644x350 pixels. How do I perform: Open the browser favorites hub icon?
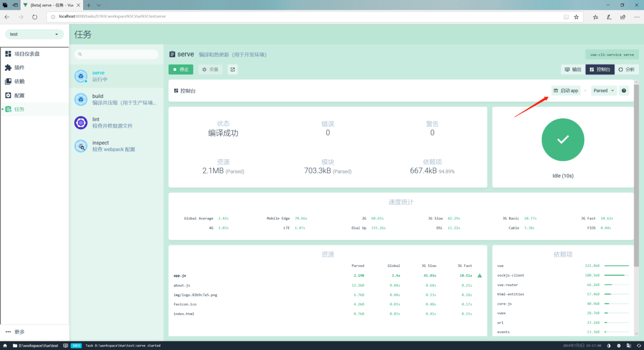(596, 17)
